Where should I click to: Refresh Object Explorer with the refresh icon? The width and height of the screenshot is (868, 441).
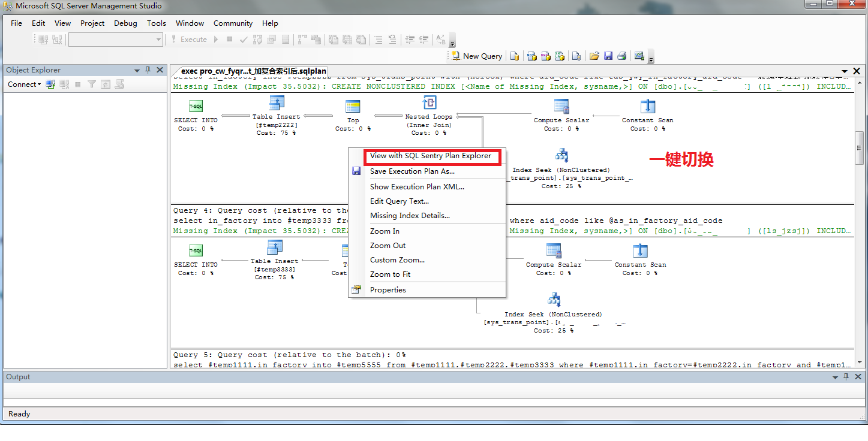click(x=105, y=84)
